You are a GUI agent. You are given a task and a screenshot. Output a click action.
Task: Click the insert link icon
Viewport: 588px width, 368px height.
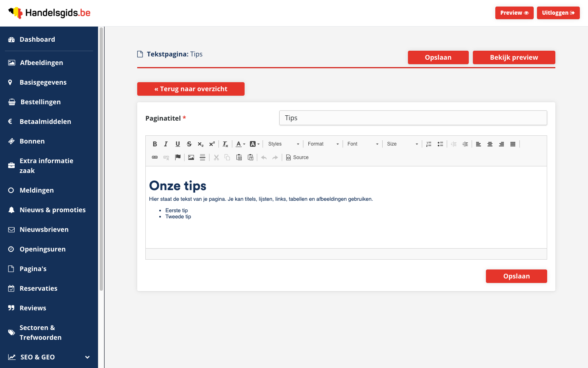point(155,157)
